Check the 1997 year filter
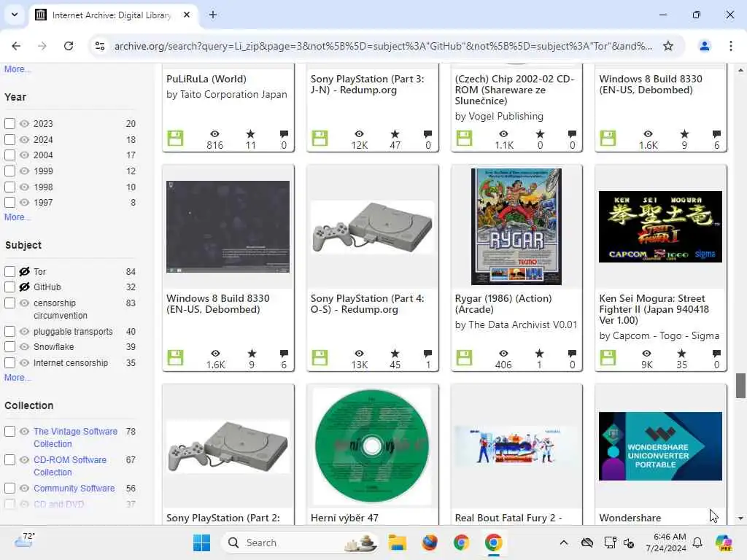Screen dimensions: 747x560 coord(9,203)
